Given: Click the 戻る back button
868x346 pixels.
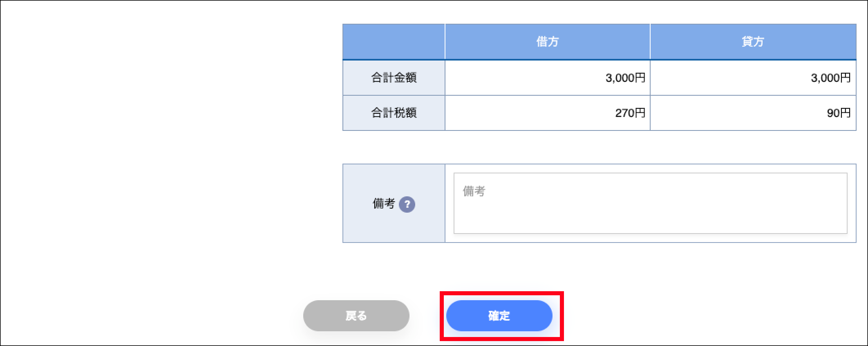Looking at the screenshot, I should tap(356, 316).
